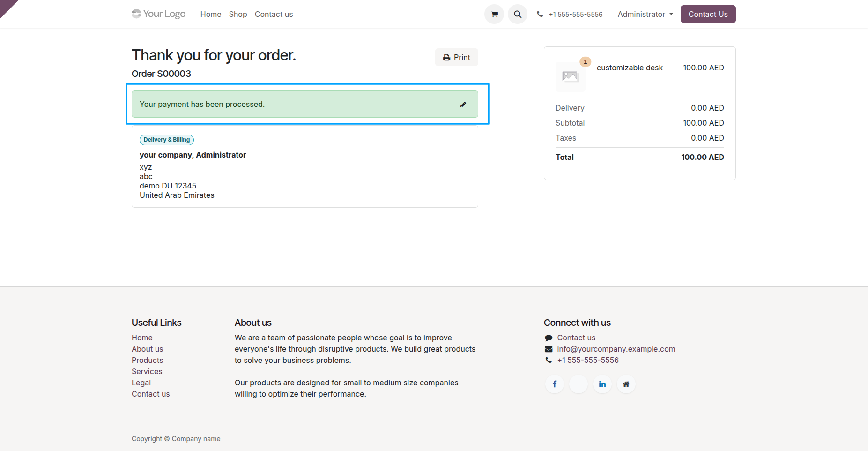Open the Shop menu item
The image size is (868, 451).
[x=237, y=14]
